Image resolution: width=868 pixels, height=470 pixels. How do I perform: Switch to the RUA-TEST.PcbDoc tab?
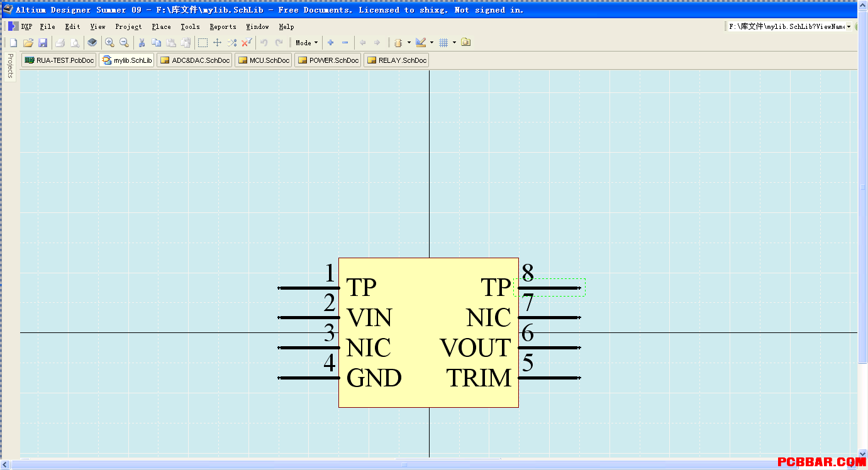(59, 60)
